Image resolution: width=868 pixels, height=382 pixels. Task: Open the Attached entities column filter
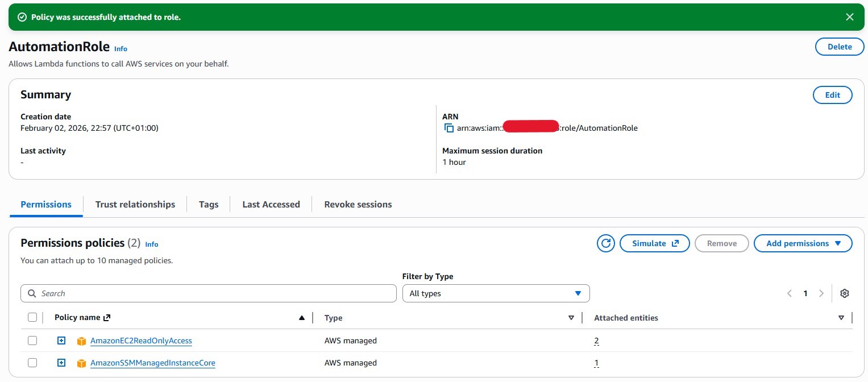(x=841, y=318)
